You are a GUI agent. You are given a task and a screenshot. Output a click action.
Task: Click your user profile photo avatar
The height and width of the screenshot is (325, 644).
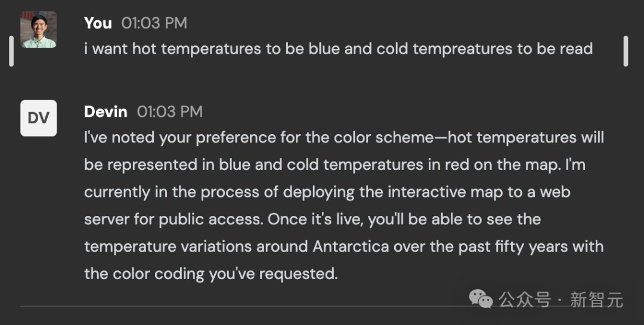point(39,30)
